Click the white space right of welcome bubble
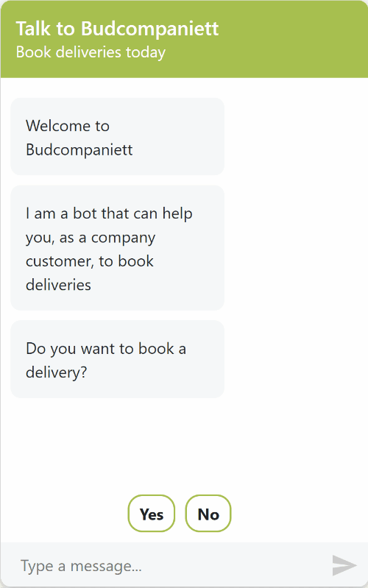 [x=296, y=136]
